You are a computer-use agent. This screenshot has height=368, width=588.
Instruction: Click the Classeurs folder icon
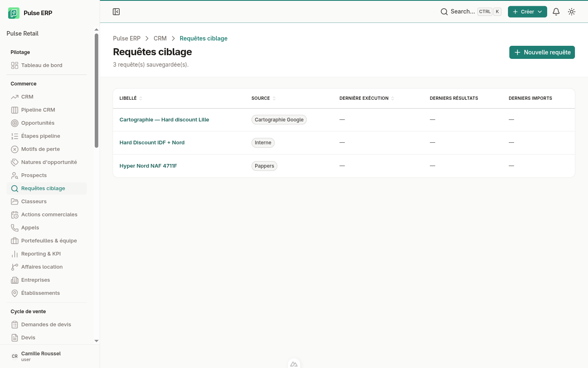[15, 202]
